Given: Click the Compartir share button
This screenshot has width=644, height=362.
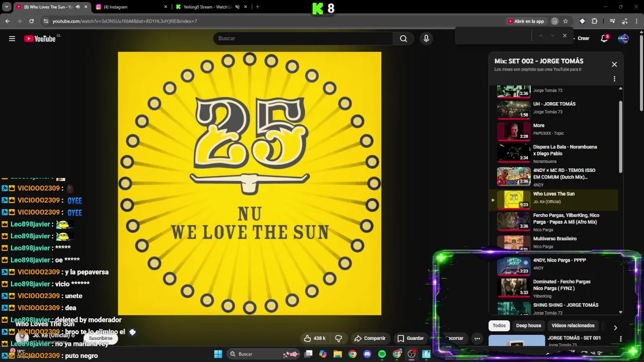Looking at the screenshot, I should [x=370, y=338].
